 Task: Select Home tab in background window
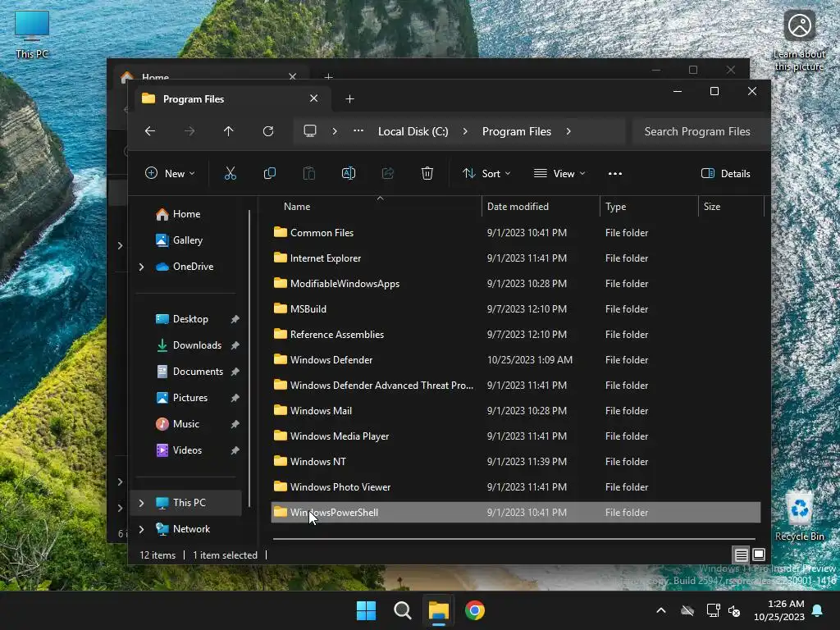click(x=209, y=75)
